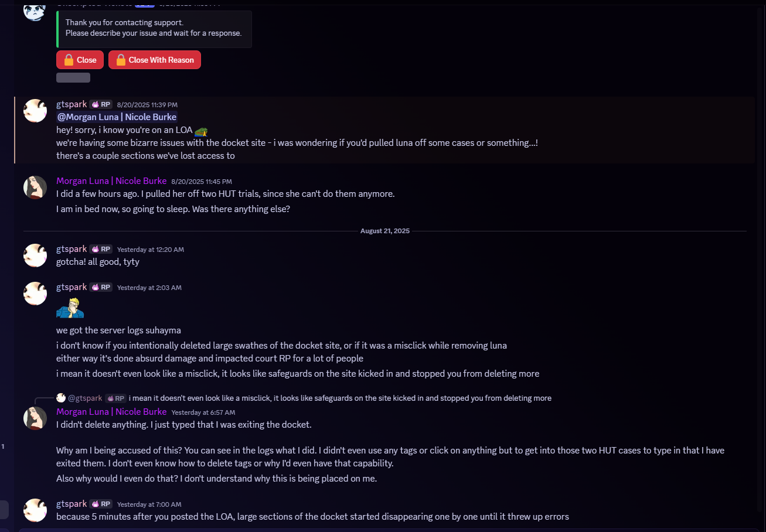Click the August 21, 2025 date divider
Screen dimensions: 766x532
coord(385,231)
